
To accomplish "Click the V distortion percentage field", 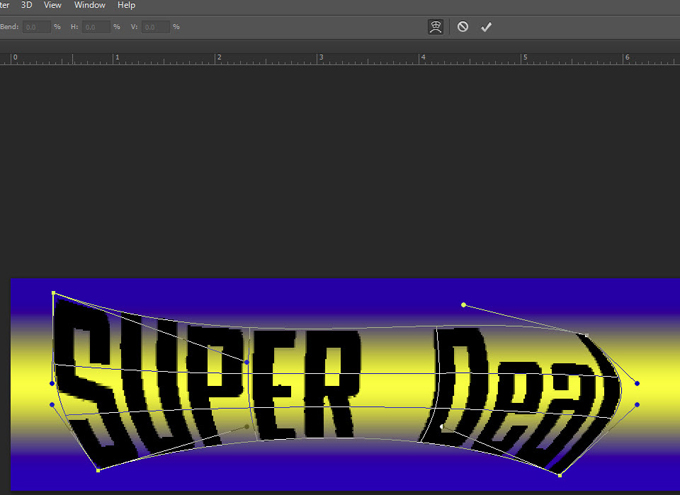I will [x=156, y=27].
